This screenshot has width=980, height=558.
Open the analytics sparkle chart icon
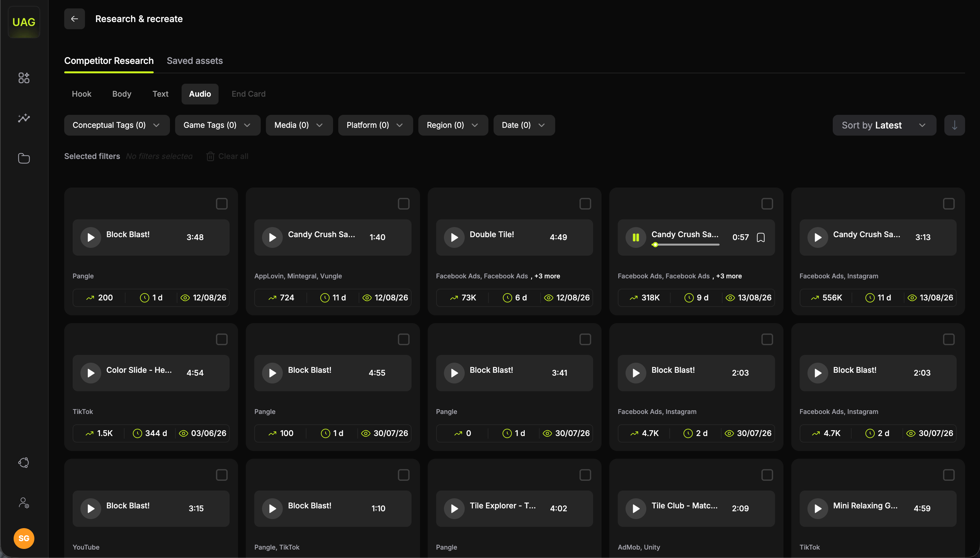pyautogui.click(x=24, y=118)
